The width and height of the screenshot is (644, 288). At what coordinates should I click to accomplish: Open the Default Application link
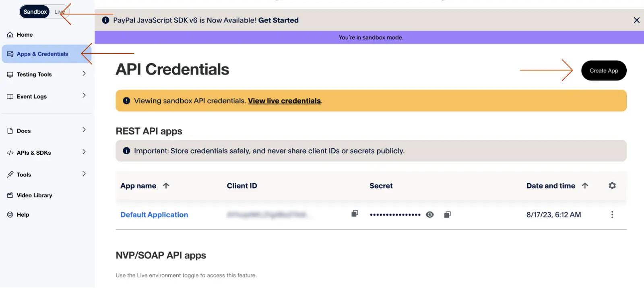click(154, 215)
